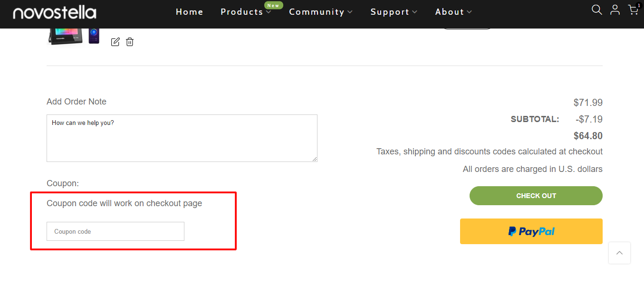
Task: Open the Support menu
Action: tap(390, 12)
